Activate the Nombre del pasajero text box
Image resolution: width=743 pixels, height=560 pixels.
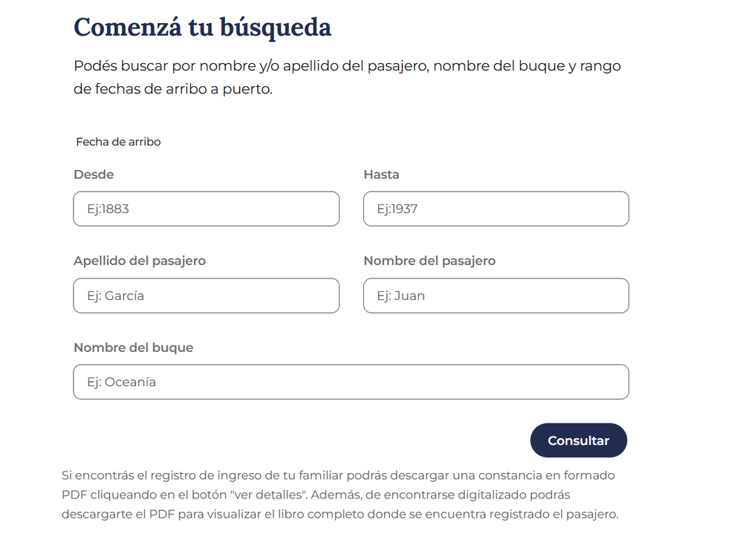click(496, 296)
